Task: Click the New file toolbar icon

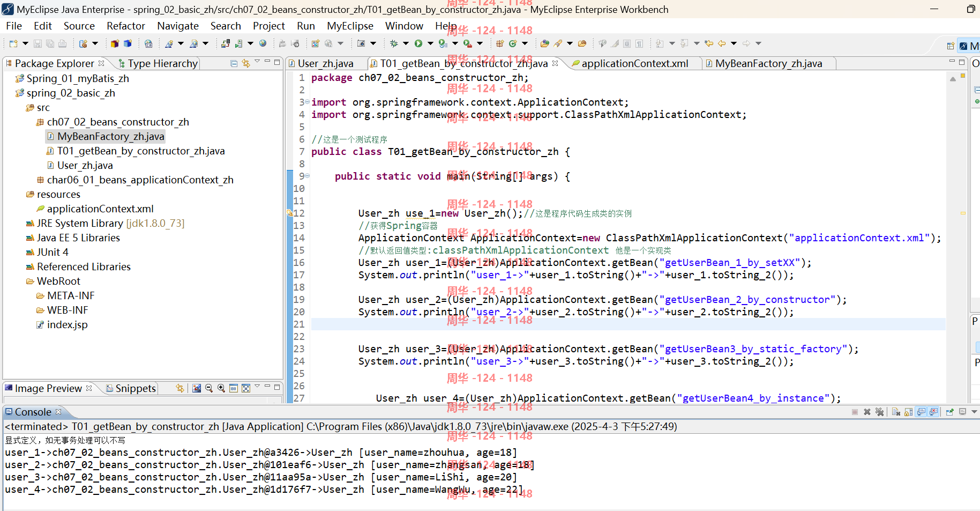Action: click(13, 43)
